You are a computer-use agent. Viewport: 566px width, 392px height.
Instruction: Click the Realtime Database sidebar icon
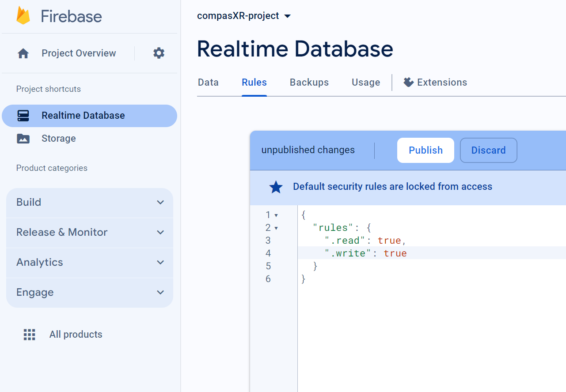pyautogui.click(x=23, y=115)
